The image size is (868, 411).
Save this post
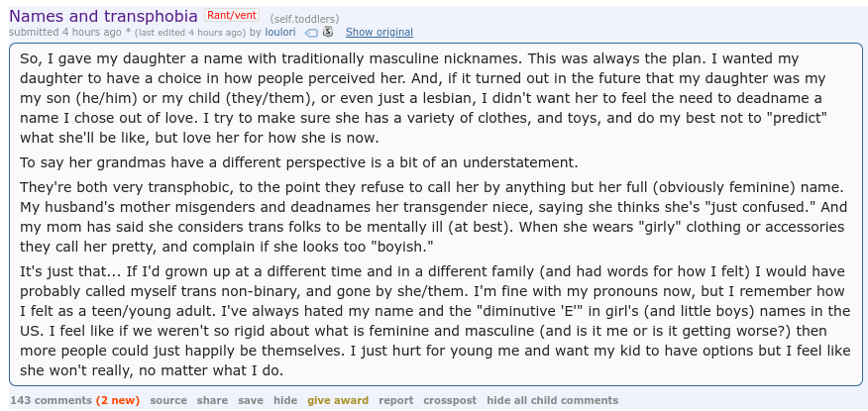click(x=251, y=400)
